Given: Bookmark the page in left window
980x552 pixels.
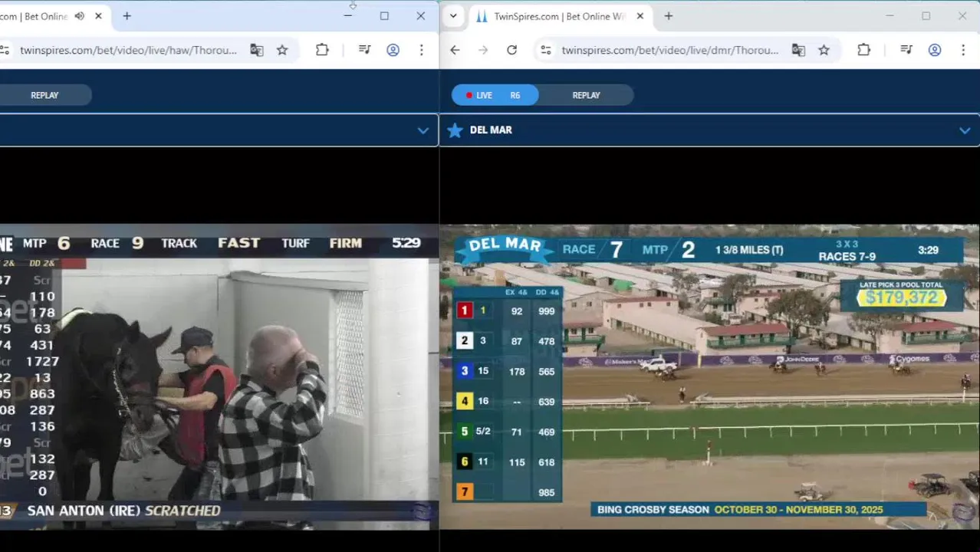Looking at the screenshot, I should tap(282, 50).
